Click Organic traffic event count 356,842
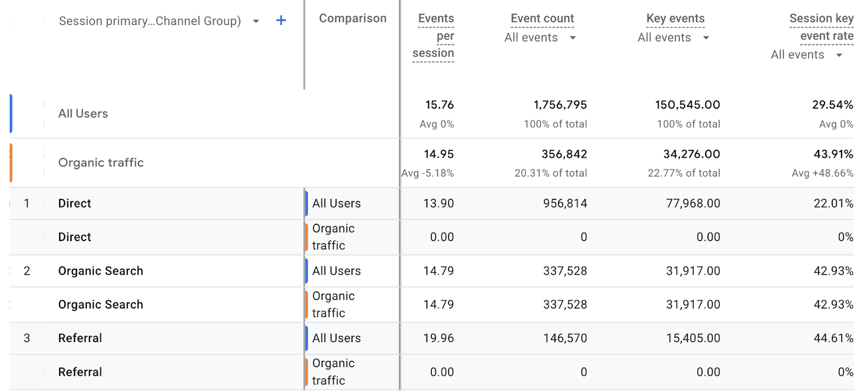Image resolution: width=868 pixels, height=391 pixels. (564, 154)
